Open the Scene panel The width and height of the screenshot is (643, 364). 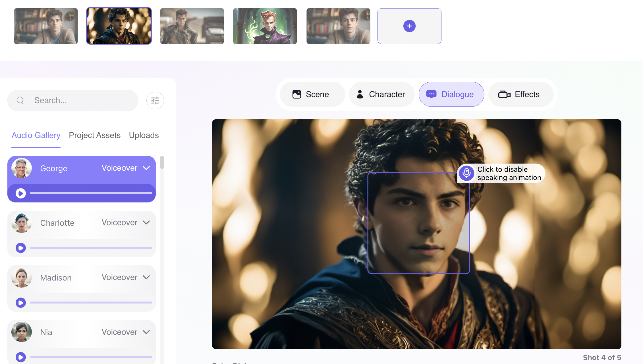pos(312,94)
